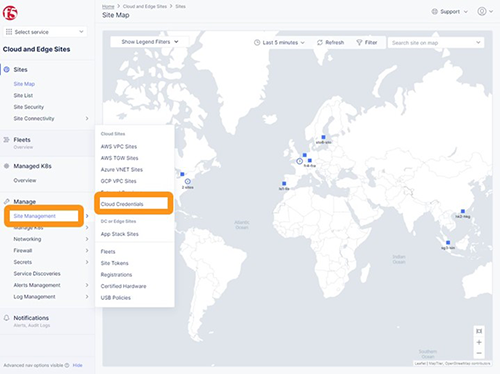
Task: Click the Search site on map field
Action: pos(436,43)
